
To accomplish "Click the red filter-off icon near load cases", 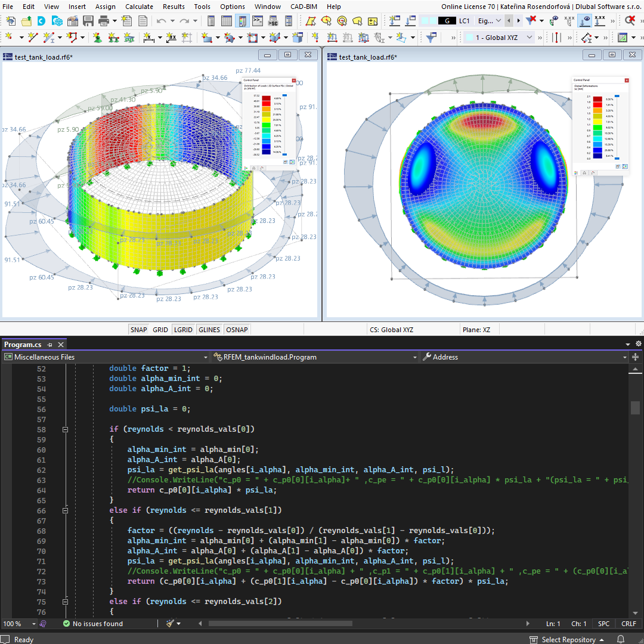I will [530, 20].
